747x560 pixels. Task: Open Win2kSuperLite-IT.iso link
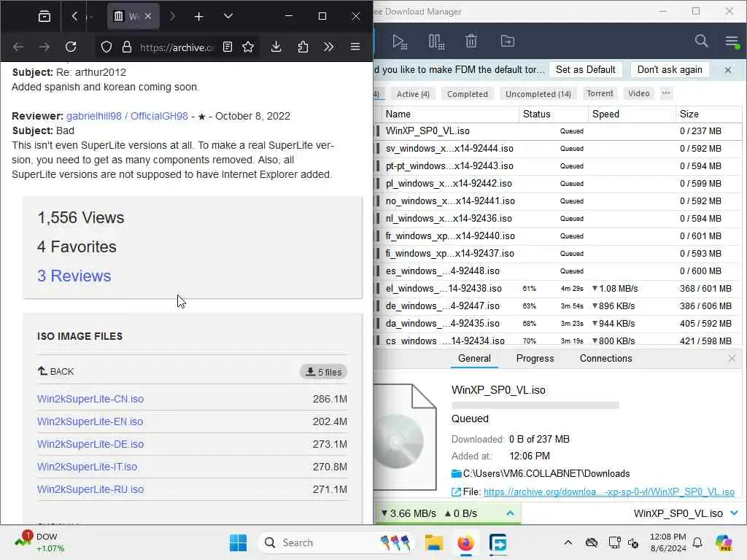click(88, 467)
